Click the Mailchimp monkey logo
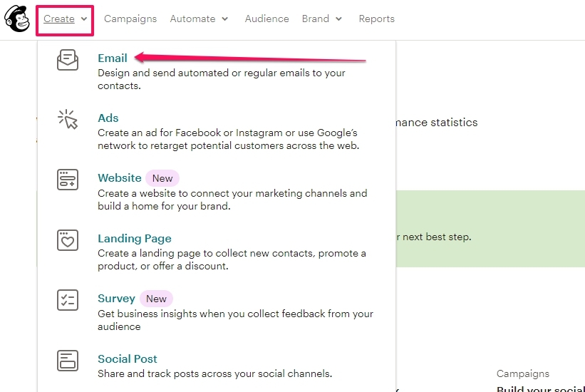The width and height of the screenshot is (585, 392). [17, 19]
